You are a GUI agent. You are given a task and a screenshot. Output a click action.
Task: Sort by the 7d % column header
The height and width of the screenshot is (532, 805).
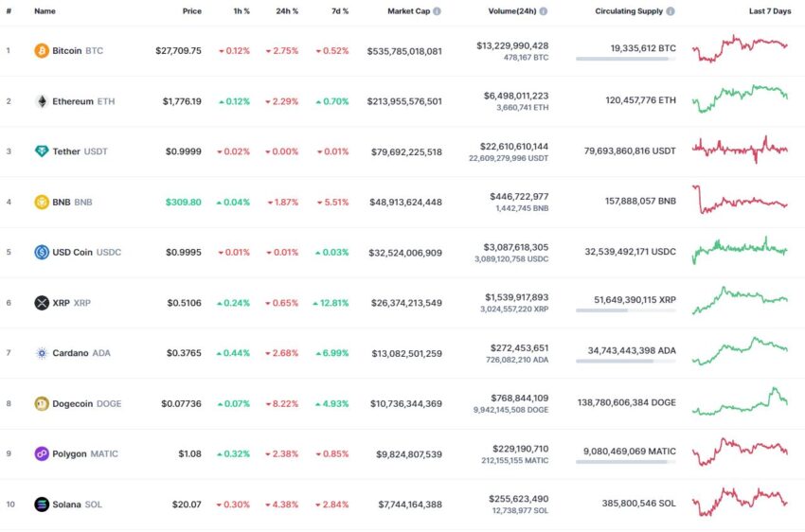[340, 11]
